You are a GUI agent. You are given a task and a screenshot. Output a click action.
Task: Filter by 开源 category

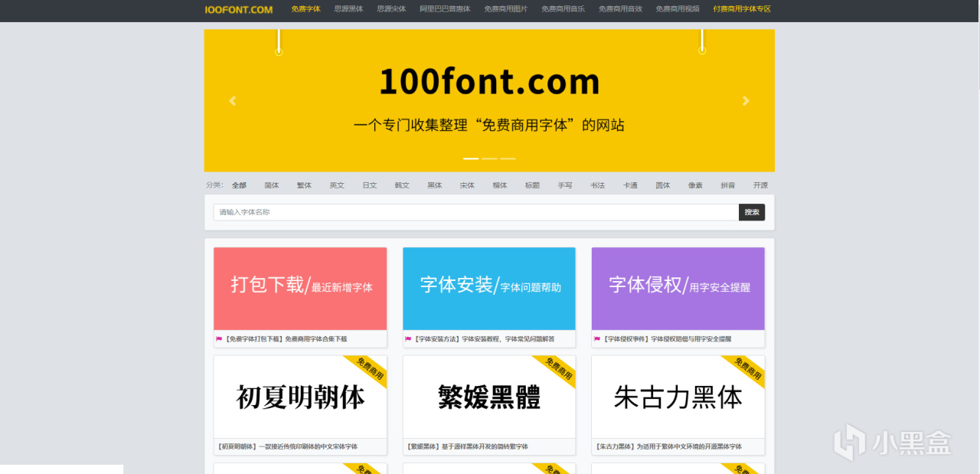pyautogui.click(x=760, y=185)
